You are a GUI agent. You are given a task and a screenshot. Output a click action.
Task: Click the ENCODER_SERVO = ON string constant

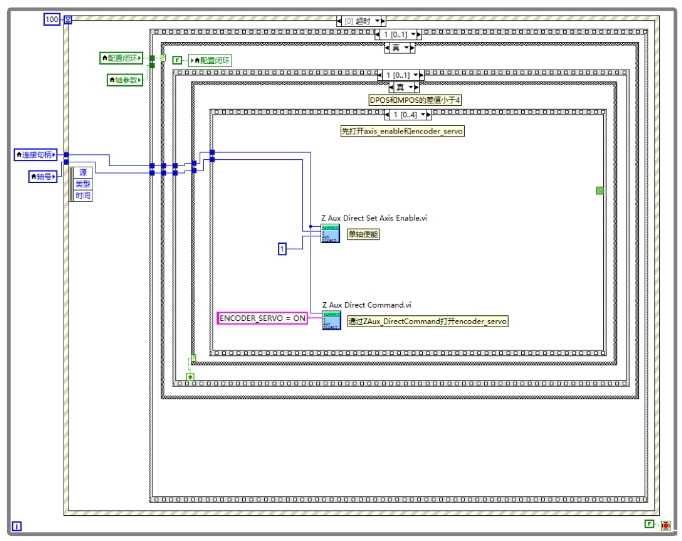point(262,318)
